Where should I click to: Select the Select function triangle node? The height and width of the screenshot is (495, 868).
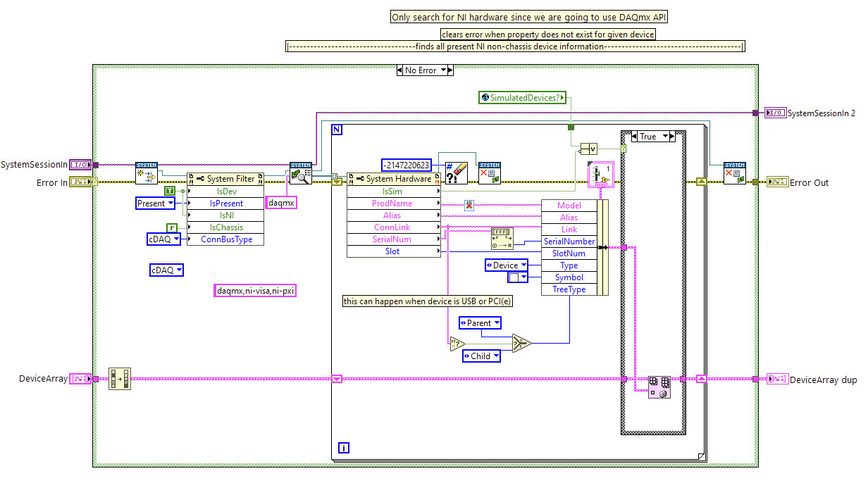point(521,343)
